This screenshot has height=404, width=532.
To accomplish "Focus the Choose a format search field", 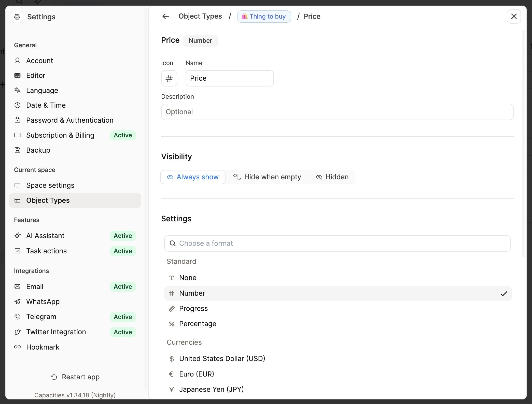I will [337, 243].
